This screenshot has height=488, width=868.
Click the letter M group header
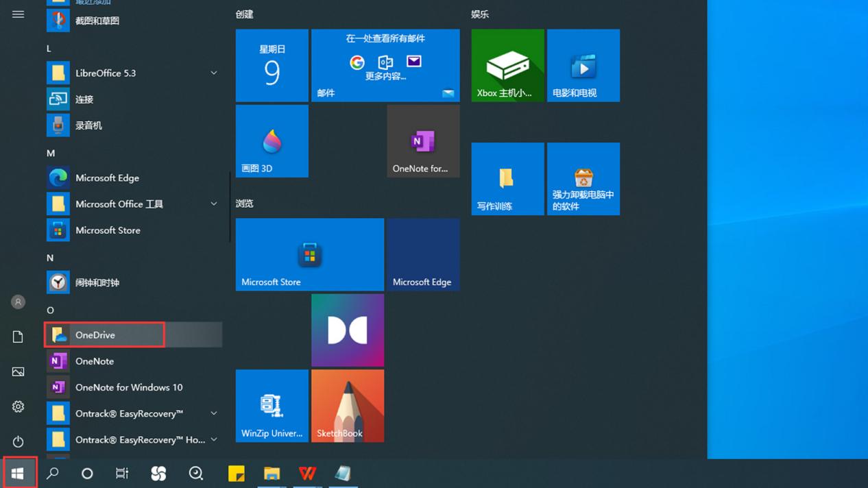tap(51, 153)
